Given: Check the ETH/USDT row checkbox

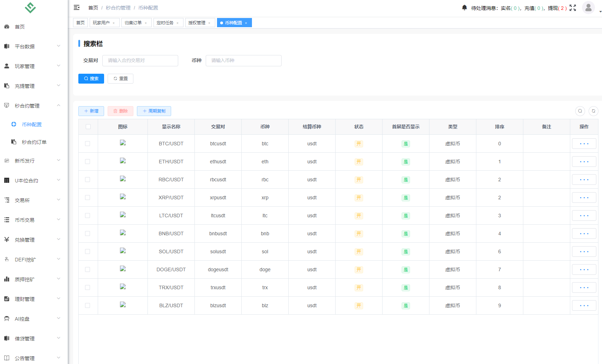Looking at the screenshot, I should pos(88,162).
